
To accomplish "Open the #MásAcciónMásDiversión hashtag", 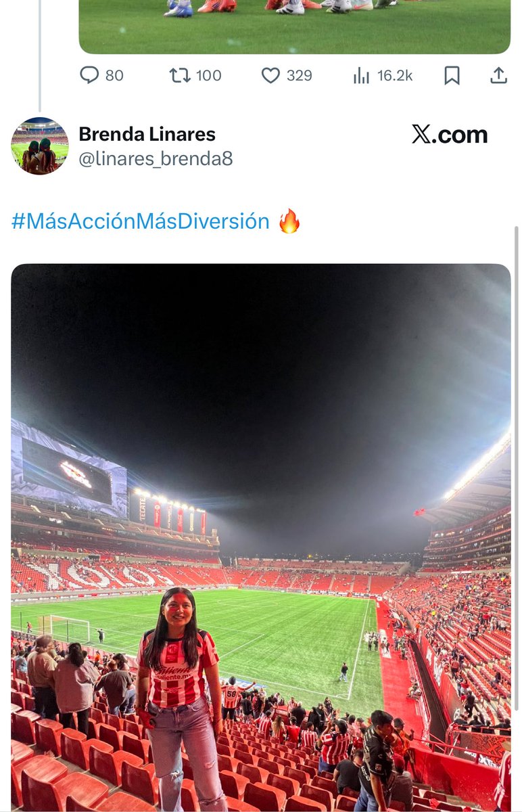I will 141,221.
